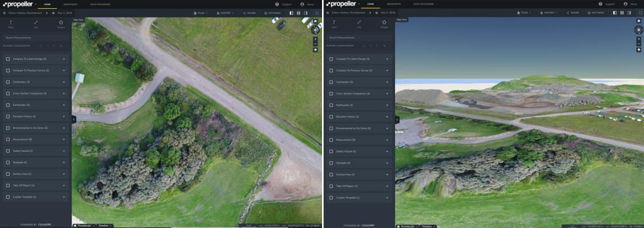Show left-panel layout in left window
The height and width of the screenshot is (228, 644).
pos(291,13)
